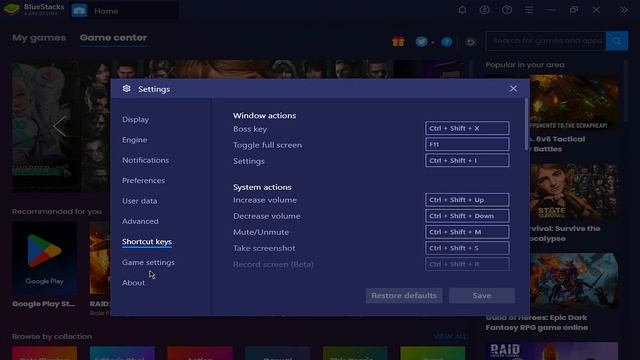Click the VIEW ALL link
Screen dimensions: 640x360
(x=450, y=336)
